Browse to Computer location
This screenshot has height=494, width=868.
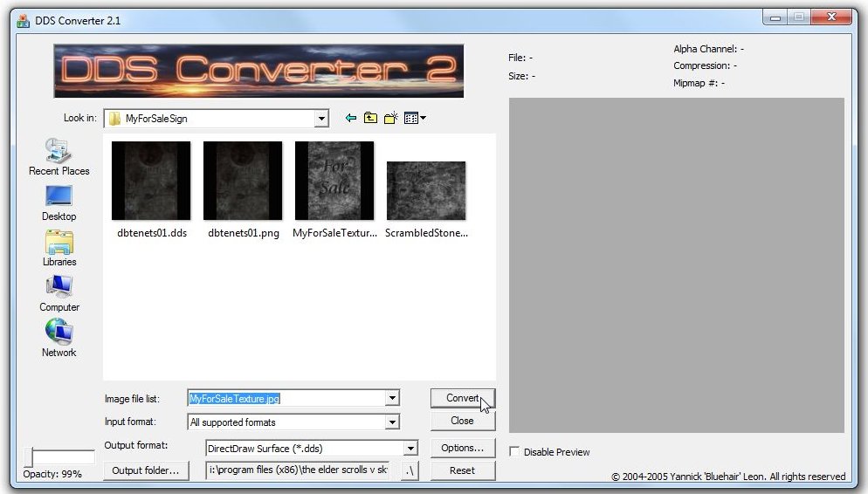point(59,294)
